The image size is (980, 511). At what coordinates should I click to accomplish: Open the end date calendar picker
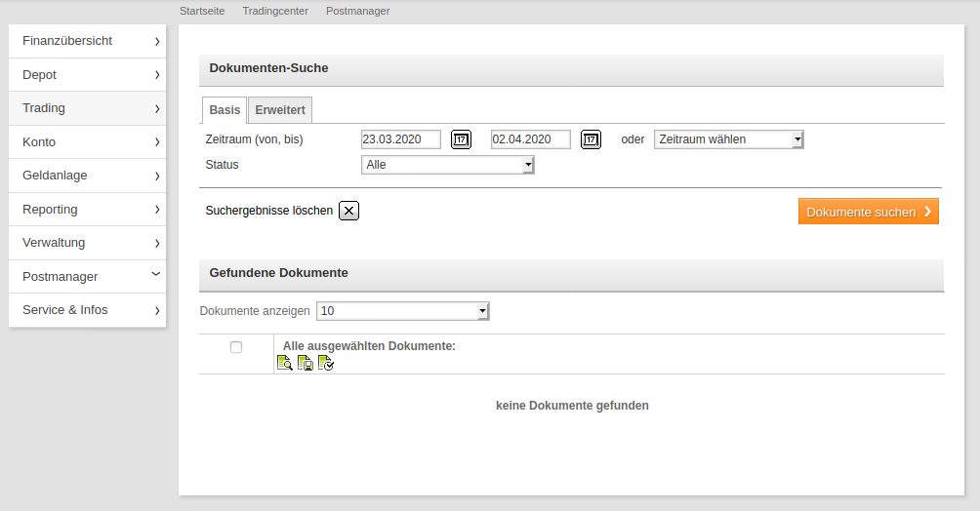pos(591,139)
